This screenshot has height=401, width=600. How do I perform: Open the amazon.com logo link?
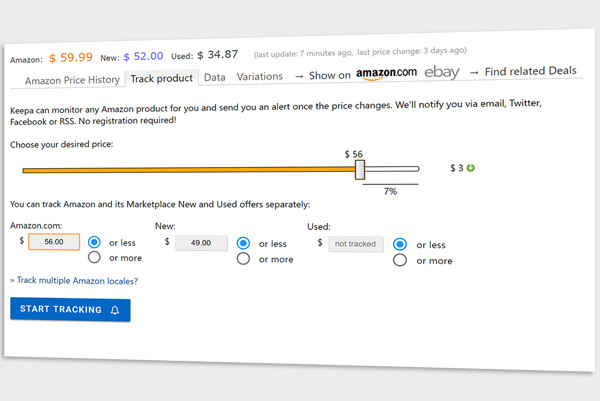(x=386, y=73)
